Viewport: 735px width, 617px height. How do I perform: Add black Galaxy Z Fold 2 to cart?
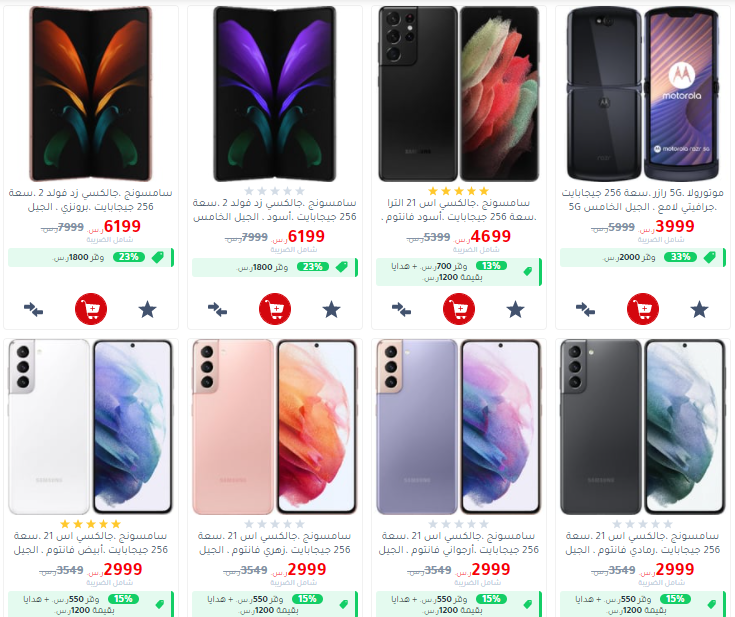(x=275, y=309)
